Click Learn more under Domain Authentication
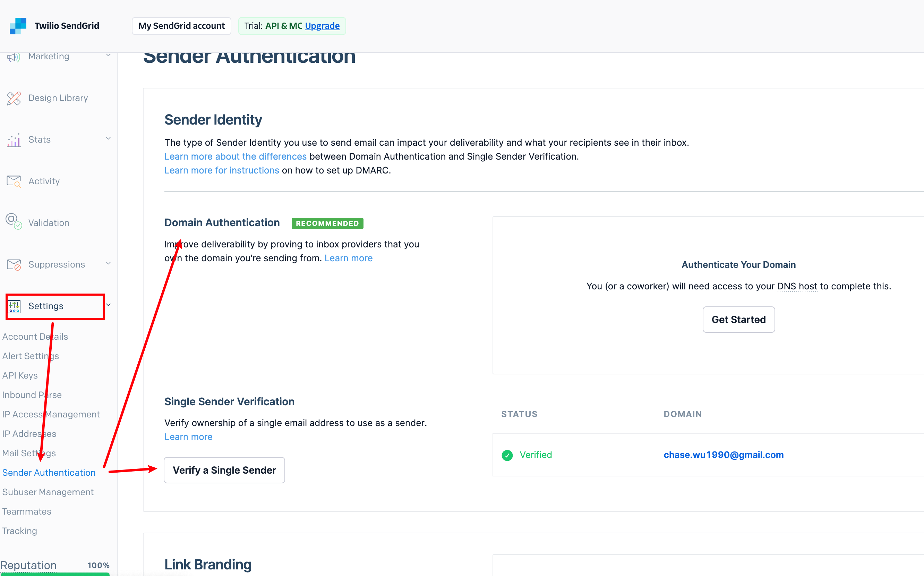 point(348,258)
